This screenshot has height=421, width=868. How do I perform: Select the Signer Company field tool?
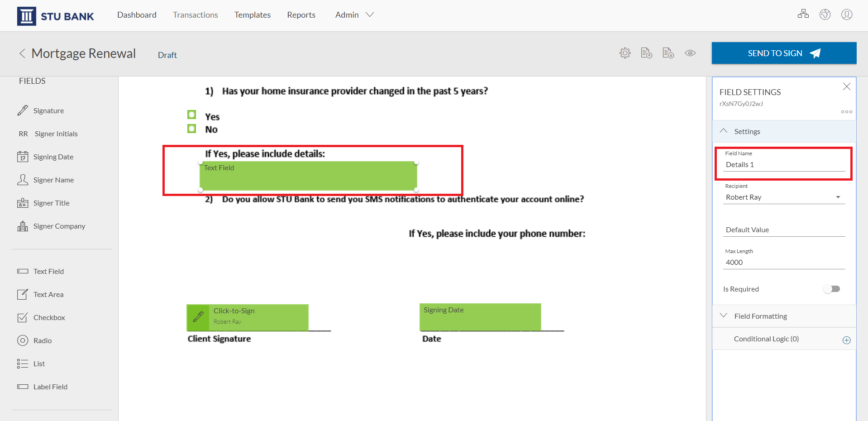[x=51, y=226]
